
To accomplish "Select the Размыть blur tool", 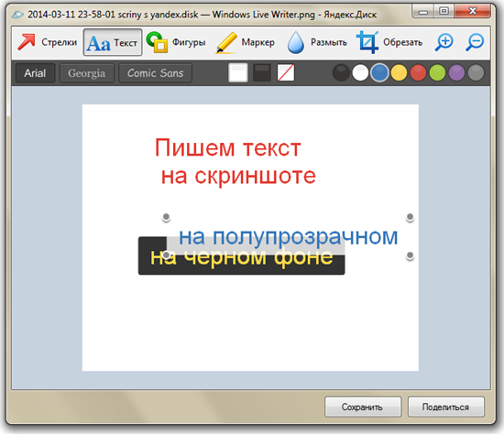I will (317, 42).
